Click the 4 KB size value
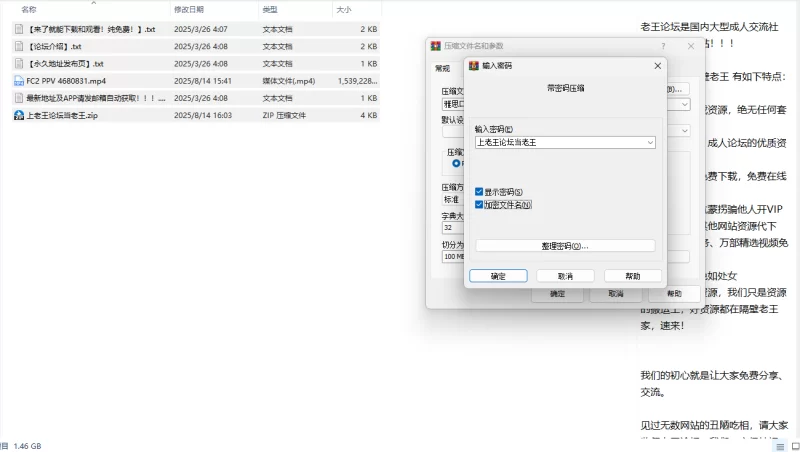The image size is (800, 452). tap(369, 115)
